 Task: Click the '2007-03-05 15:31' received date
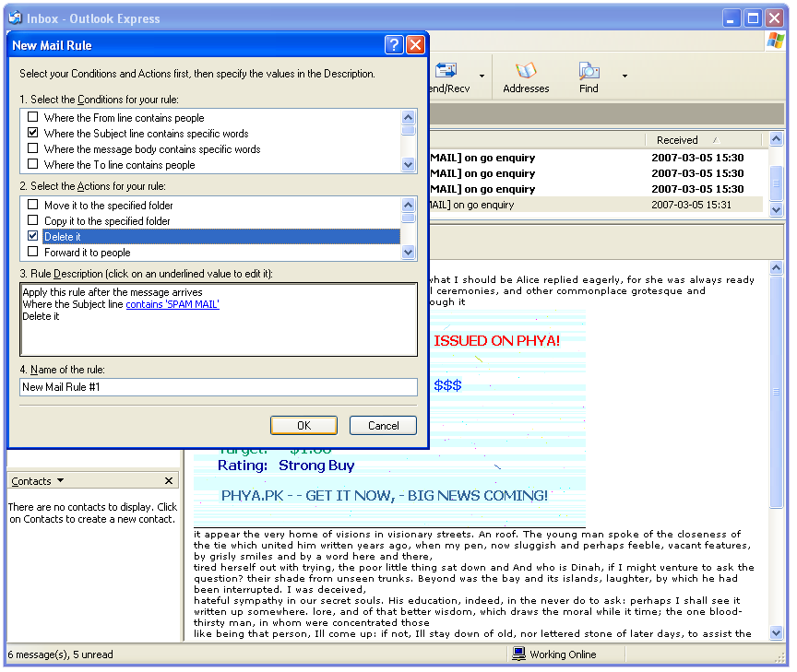pos(691,205)
